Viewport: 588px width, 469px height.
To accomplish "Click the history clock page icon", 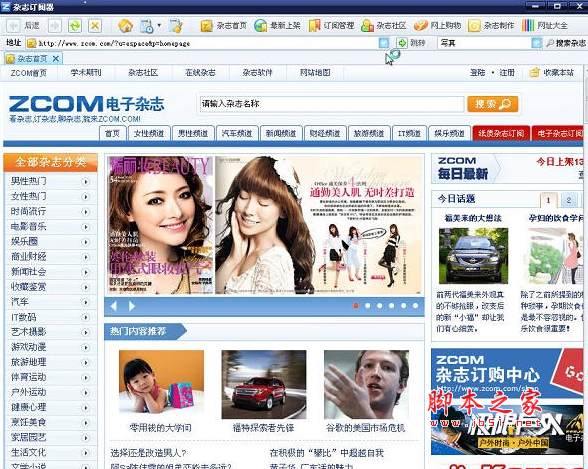I will point(147,25).
